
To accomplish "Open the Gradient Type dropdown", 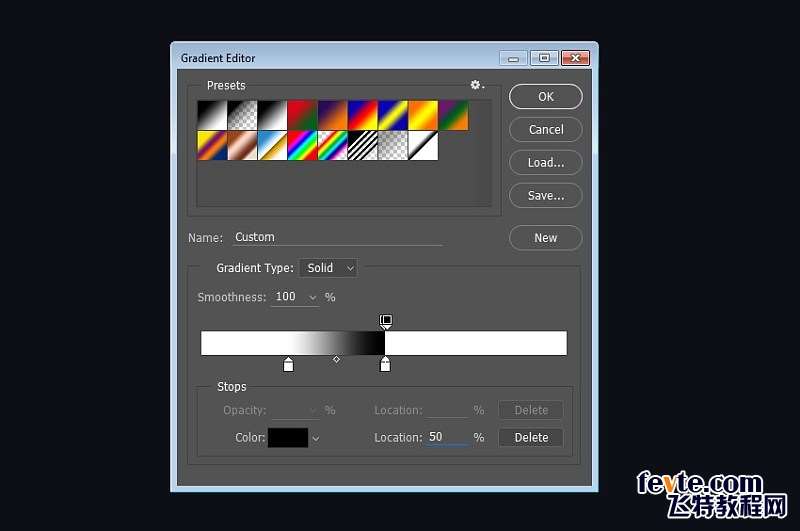I will (x=329, y=268).
